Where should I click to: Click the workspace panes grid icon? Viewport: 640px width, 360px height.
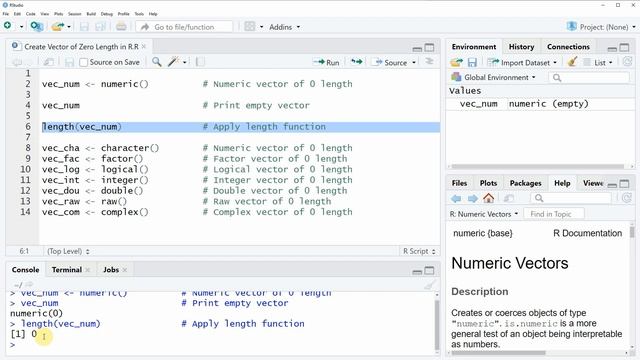(249, 27)
